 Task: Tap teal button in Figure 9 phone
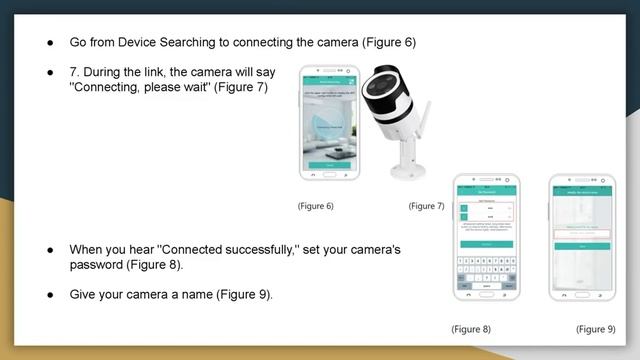click(x=582, y=246)
